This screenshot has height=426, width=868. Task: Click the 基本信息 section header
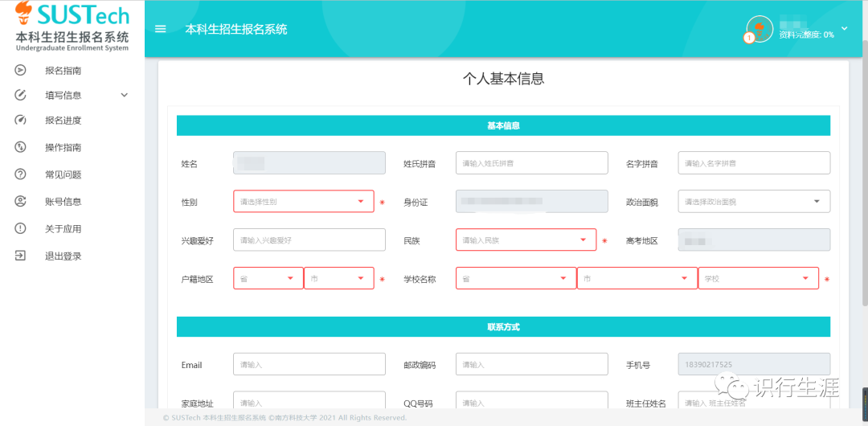pos(503,125)
